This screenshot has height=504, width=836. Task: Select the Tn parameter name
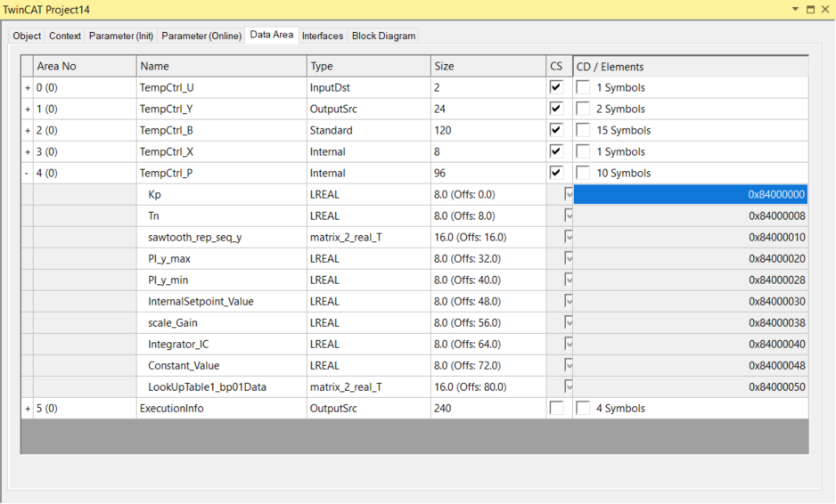point(153,215)
